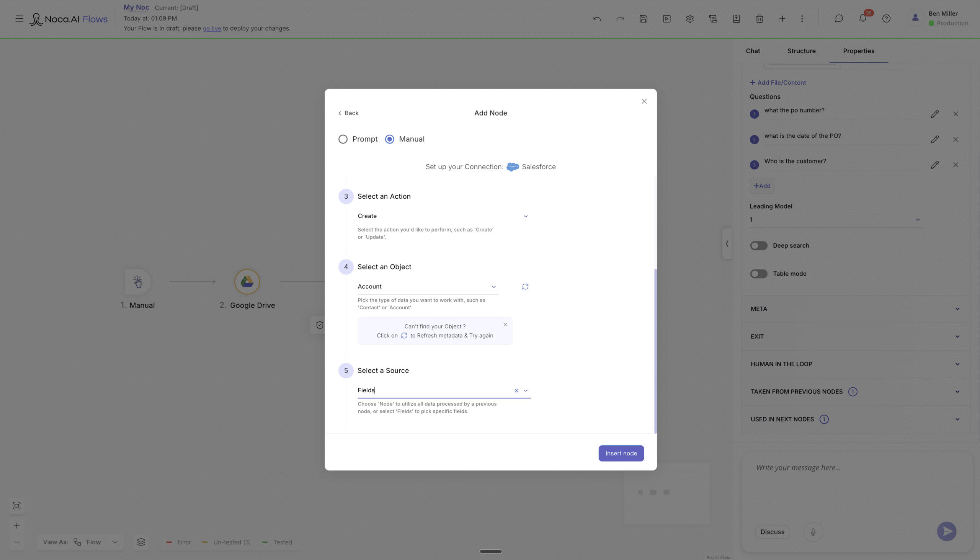The image size is (980, 560).
Task: Open the three-dot more options menu
Action: click(802, 18)
